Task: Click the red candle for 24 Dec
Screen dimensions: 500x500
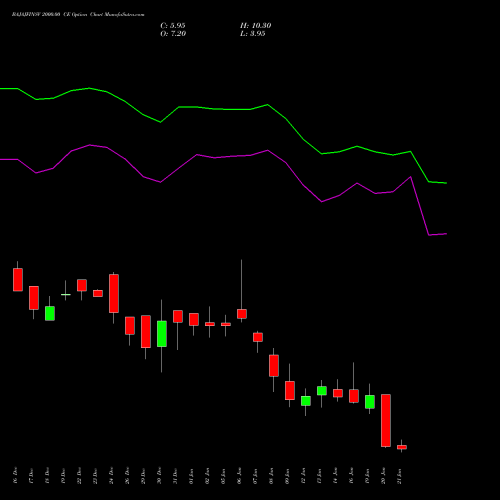Action: pyautogui.click(x=114, y=293)
